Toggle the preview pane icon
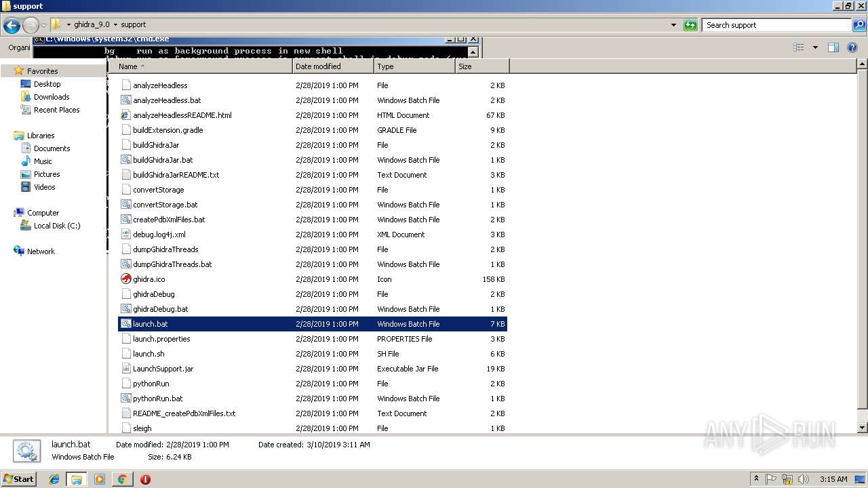The image size is (868, 488). coord(833,47)
